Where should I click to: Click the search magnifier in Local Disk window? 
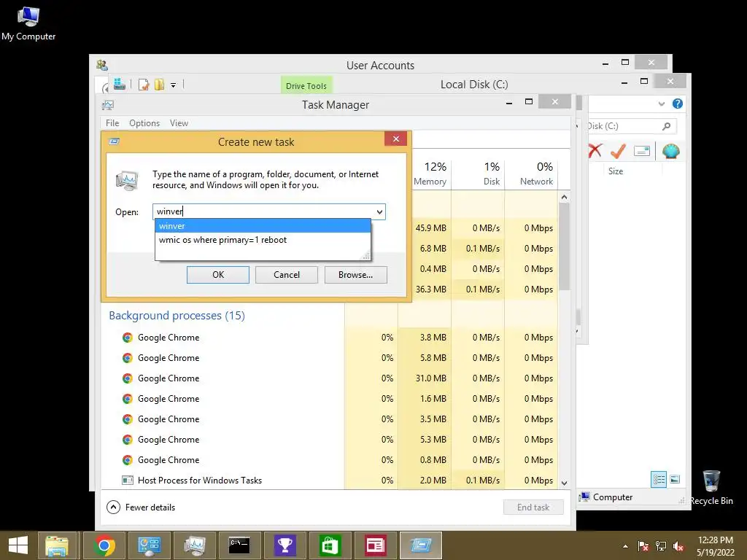pos(666,126)
